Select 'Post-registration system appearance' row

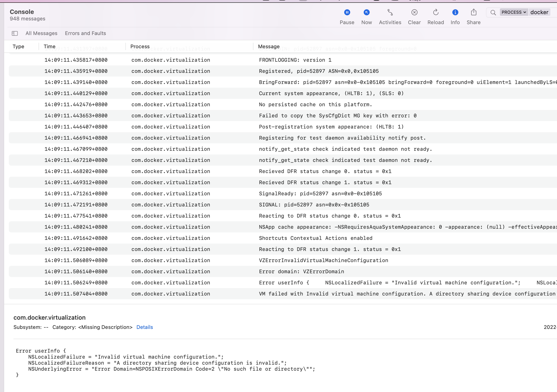pyautogui.click(x=283, y=127)
